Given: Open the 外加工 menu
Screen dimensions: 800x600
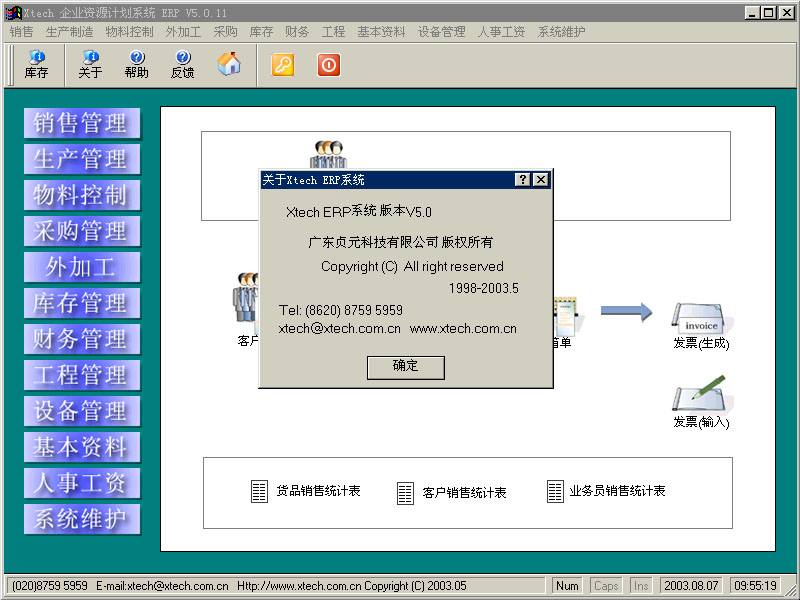Looking at the screenshot, I should (183, 32).
